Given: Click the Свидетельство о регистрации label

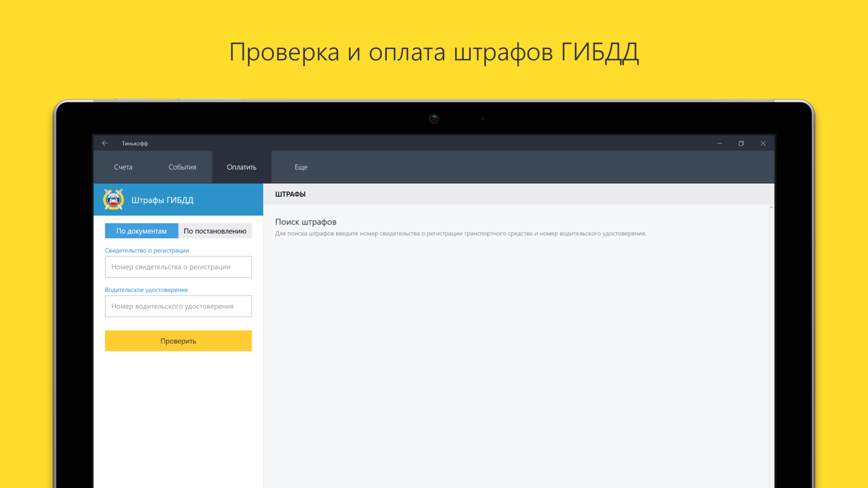Looking at the screenshot, I should point(147,250).
